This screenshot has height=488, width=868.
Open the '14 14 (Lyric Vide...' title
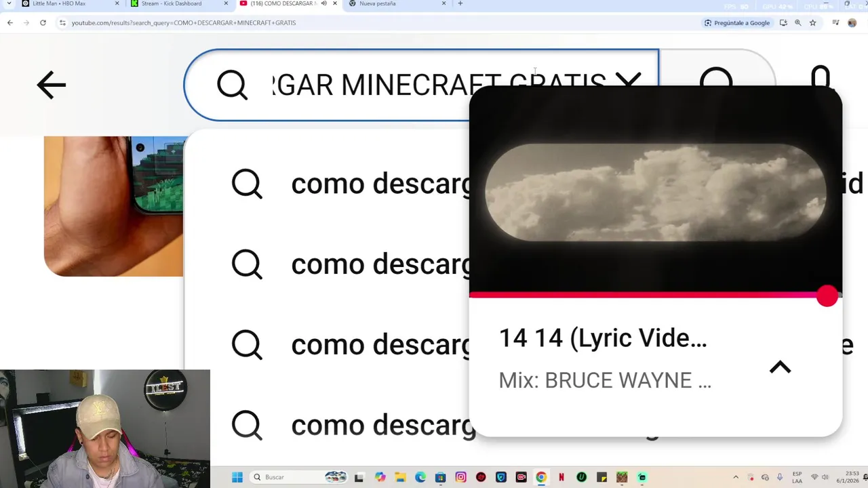coord(603,338)
